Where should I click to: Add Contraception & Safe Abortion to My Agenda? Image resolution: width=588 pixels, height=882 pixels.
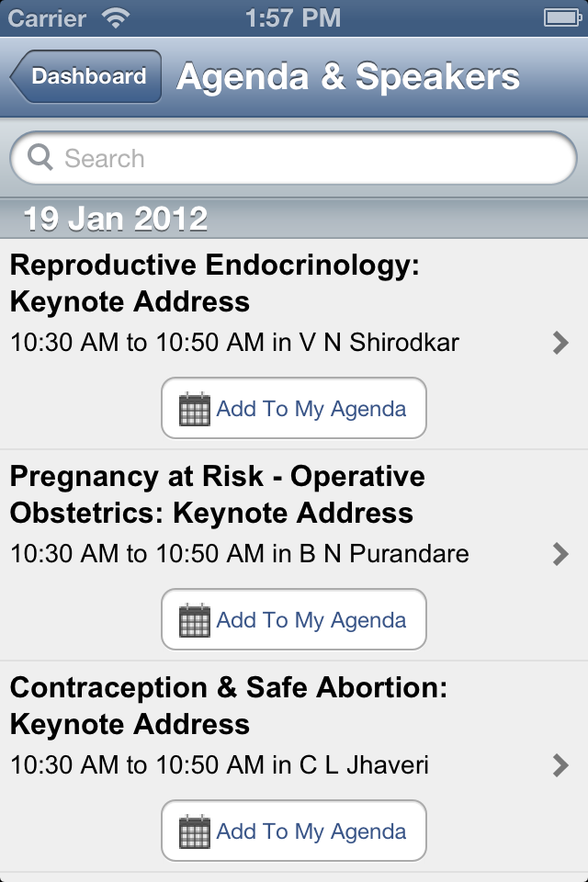tap(294, 831)
